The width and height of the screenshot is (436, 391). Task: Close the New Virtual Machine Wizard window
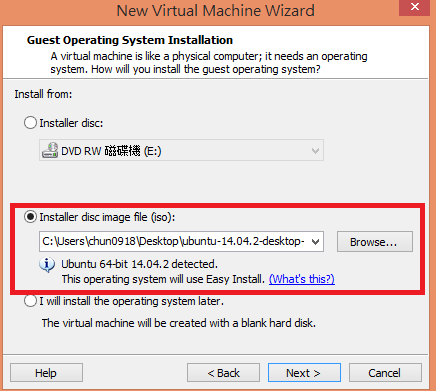(415, 7)
